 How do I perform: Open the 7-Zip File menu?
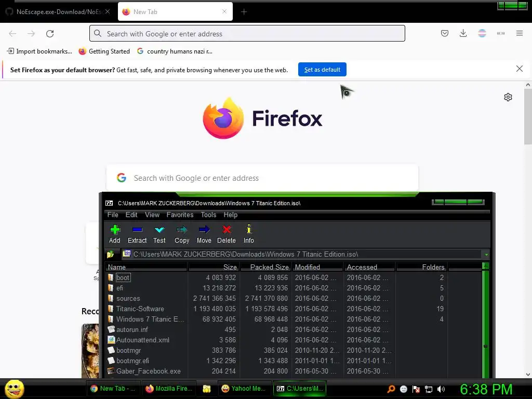[x=113, y=215]
